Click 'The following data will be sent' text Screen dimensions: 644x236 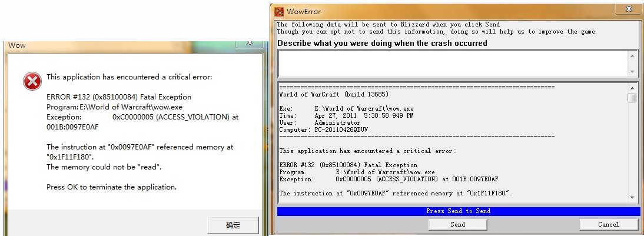click(x=389, y=25)
